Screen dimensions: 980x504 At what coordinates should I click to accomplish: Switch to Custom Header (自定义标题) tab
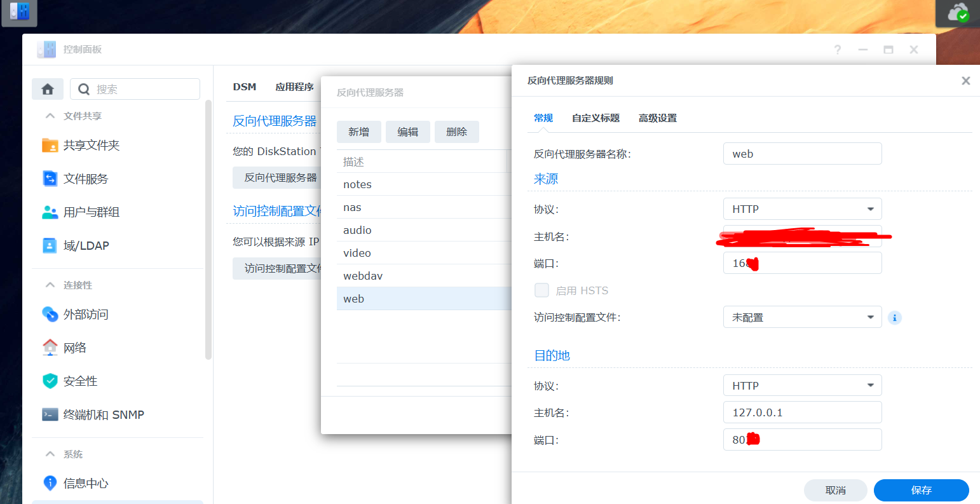(595, 118)
